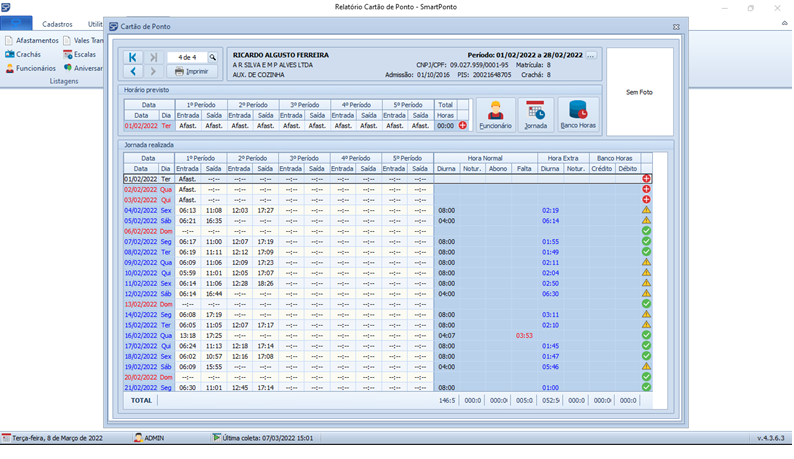Select date cell 16/02/2022

tap(141, 335)
